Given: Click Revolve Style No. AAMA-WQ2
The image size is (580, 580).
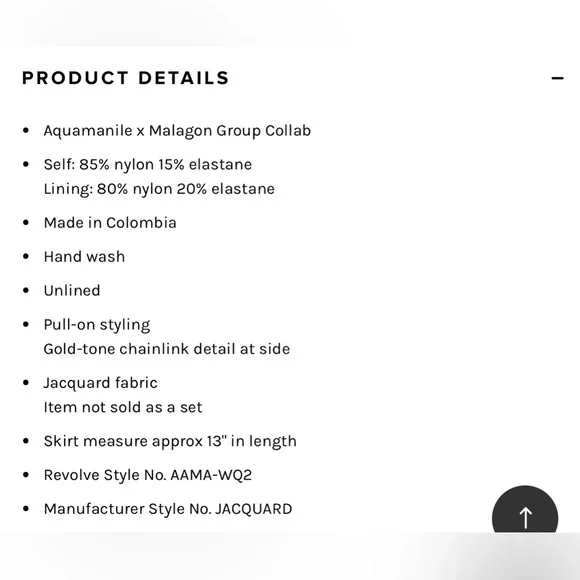Looking at the screenshot, I should click(x=148, y=475).
